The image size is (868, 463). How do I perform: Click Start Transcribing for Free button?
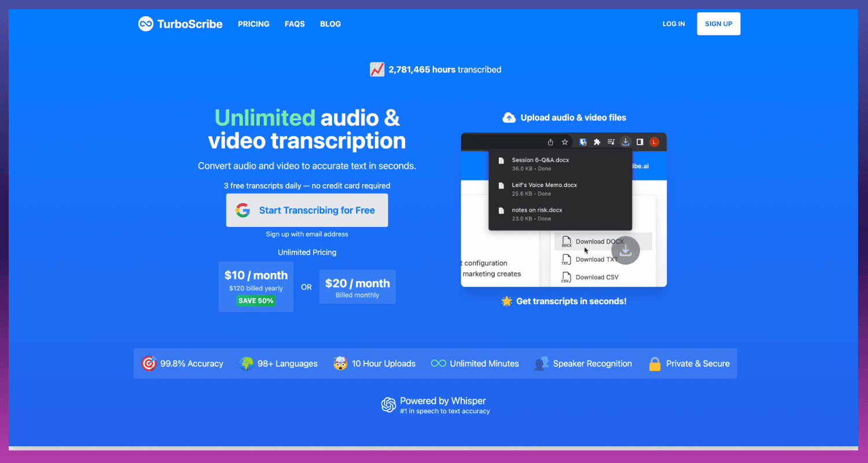coord(307,210)
